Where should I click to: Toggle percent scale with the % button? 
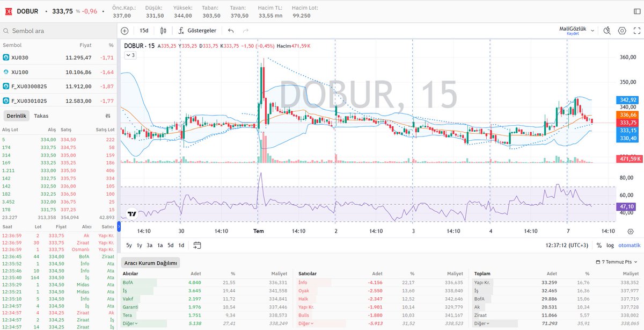(599, 244)
